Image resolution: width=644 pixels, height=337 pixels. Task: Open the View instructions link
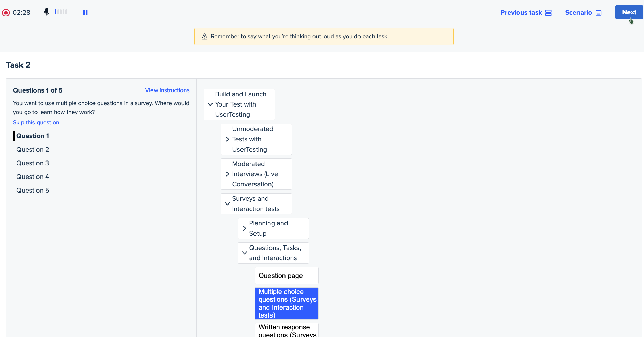(167, 90)
